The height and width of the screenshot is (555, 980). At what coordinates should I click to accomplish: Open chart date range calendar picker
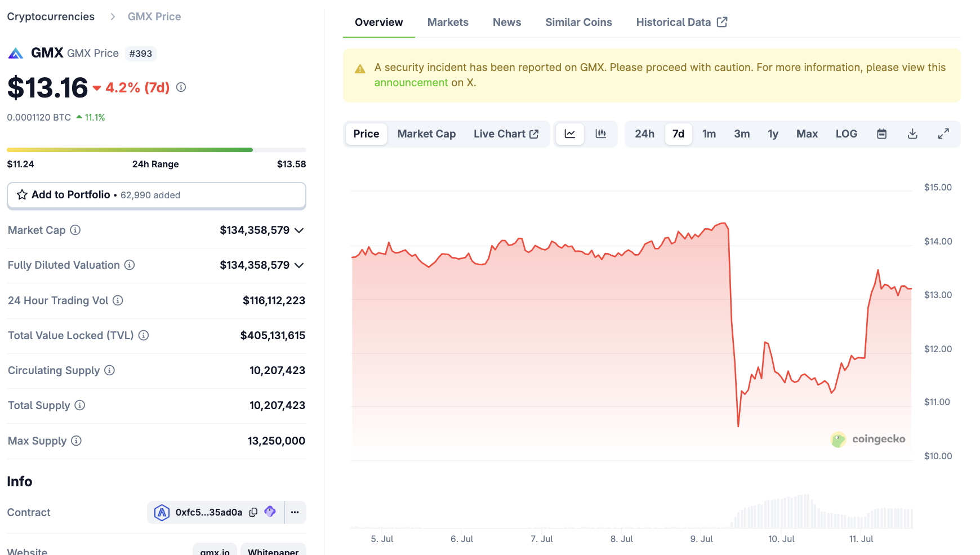[881, 134]
